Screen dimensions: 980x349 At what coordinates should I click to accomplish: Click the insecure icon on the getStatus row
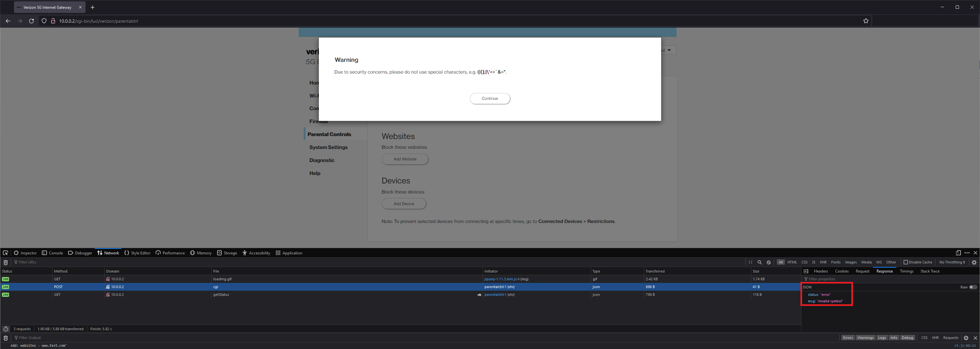pos(108,295)
